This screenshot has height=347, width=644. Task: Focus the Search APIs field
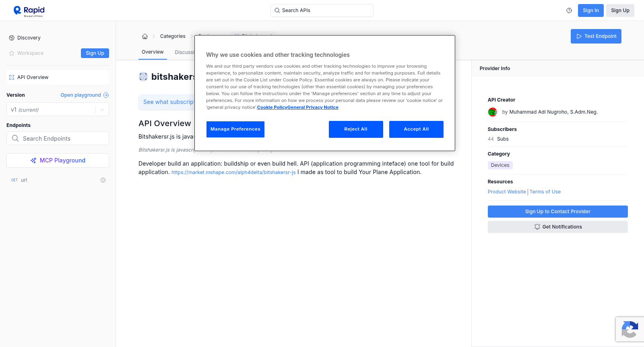[x=322, y=10]
